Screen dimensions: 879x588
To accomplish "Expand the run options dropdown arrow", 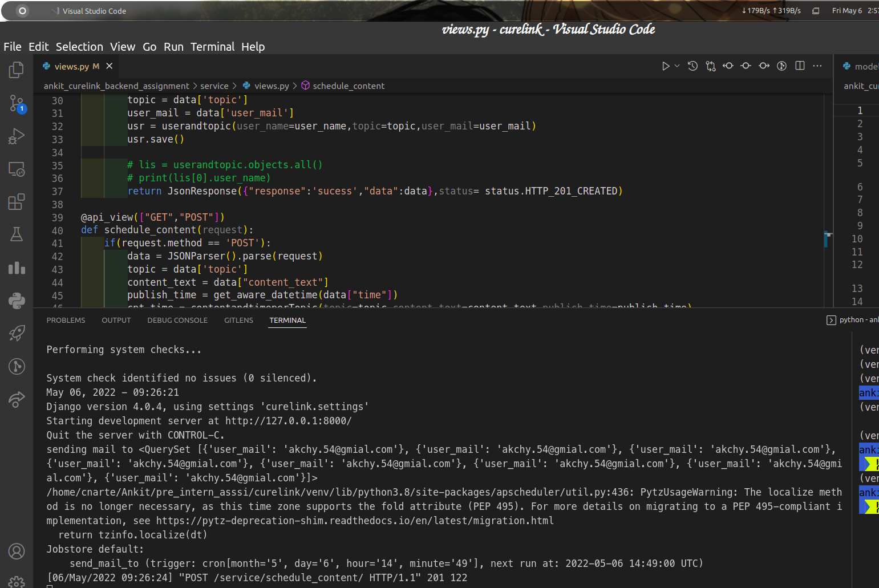I will pos(677,66).
